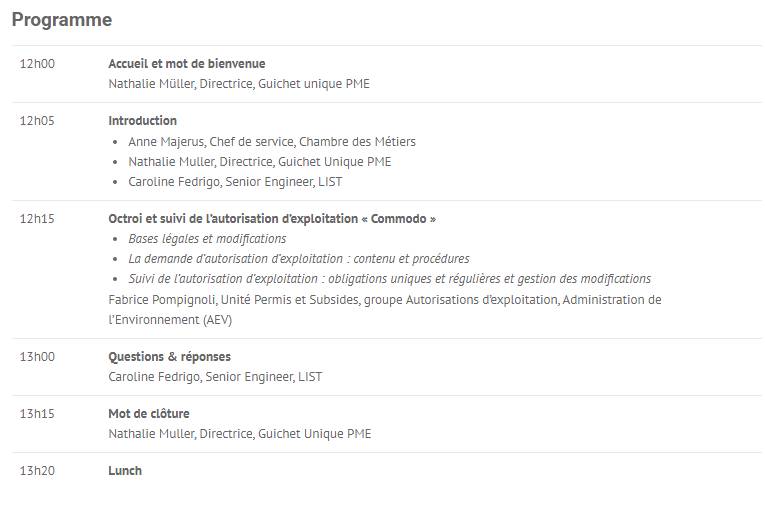Click the Caroline Fedrigo bullet in Introduction
Screen dimensions: 765x520
[x=235, y=182]
